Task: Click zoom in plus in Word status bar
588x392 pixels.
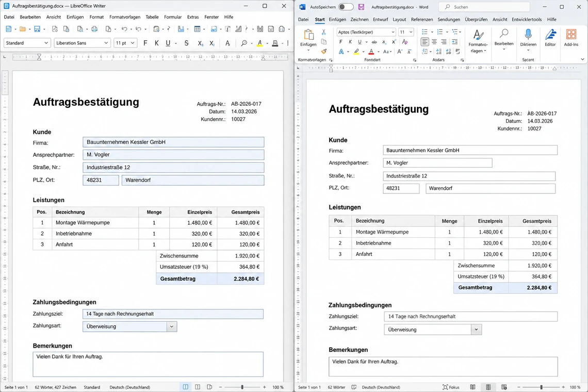Action: (563, 387)
